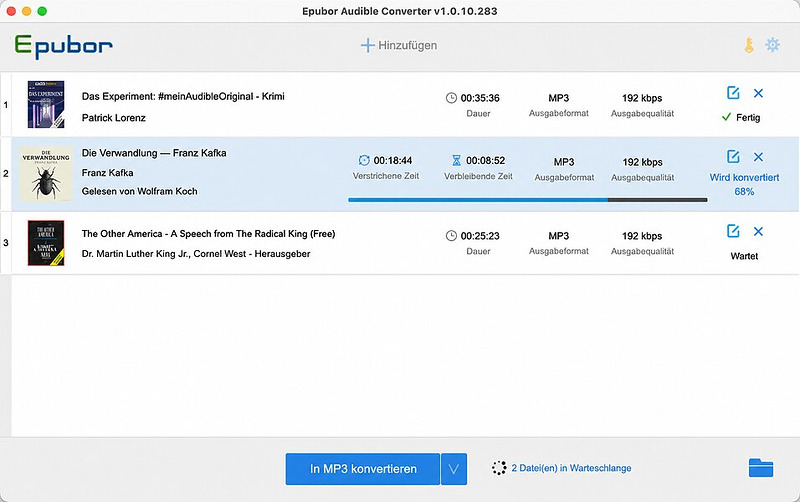Click The Other America cover thumbnail
Image resolution: width=800 pixels, height=502 pixels.
point(46,243)
